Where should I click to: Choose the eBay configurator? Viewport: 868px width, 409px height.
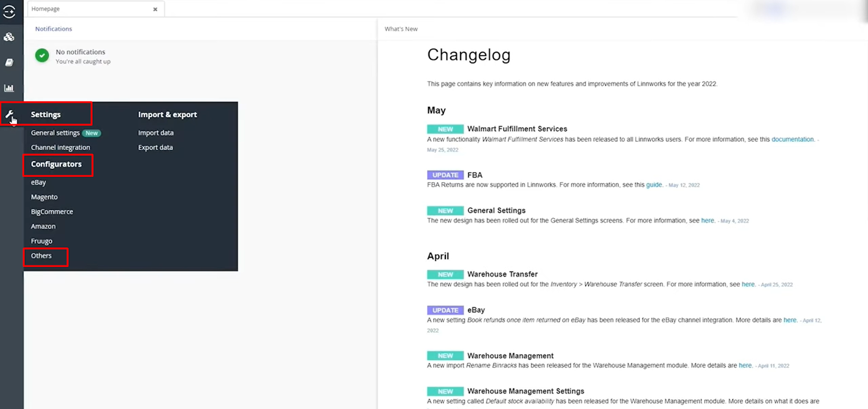(x=39, y=183)
